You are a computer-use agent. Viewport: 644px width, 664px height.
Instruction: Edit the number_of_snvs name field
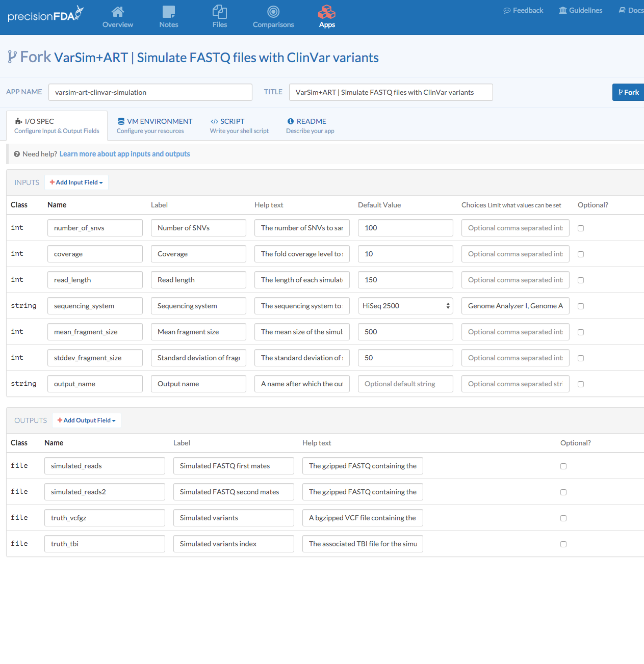pos(95,228)
